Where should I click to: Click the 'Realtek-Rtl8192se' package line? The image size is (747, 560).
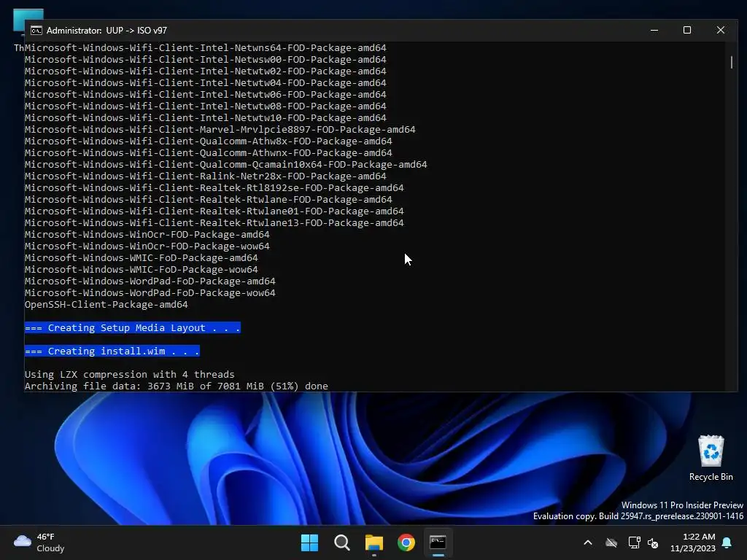tap(214, 187)
